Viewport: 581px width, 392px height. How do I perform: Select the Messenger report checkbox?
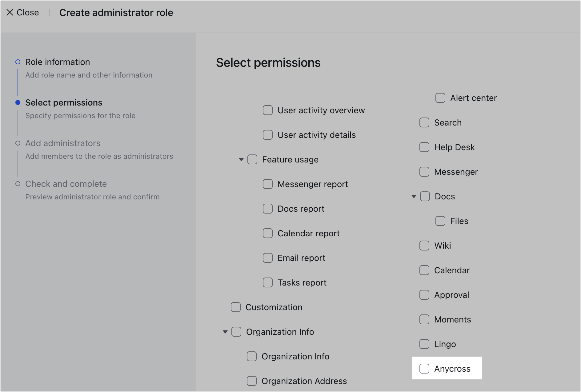point(267,184)
